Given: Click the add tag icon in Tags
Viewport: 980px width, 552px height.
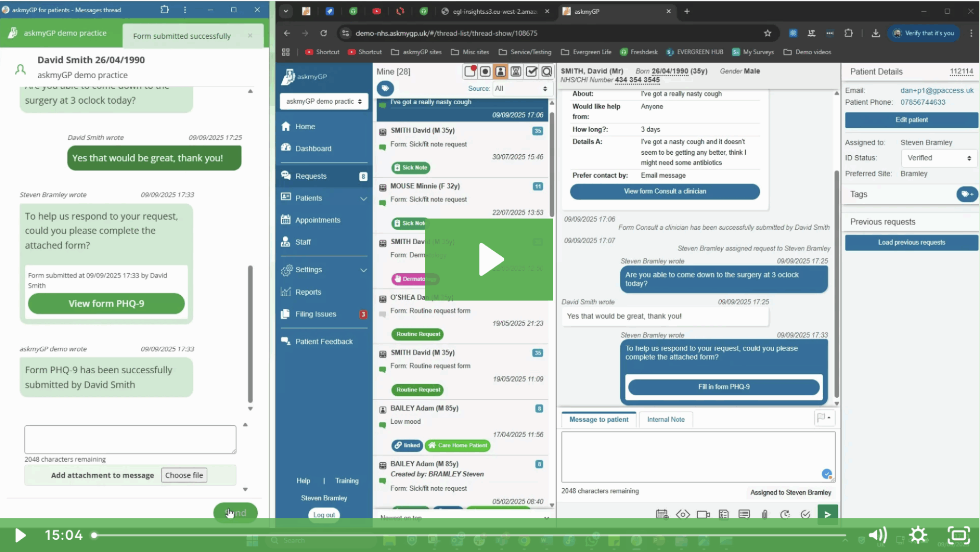Looking at the screenshot, I should [967, 194].
